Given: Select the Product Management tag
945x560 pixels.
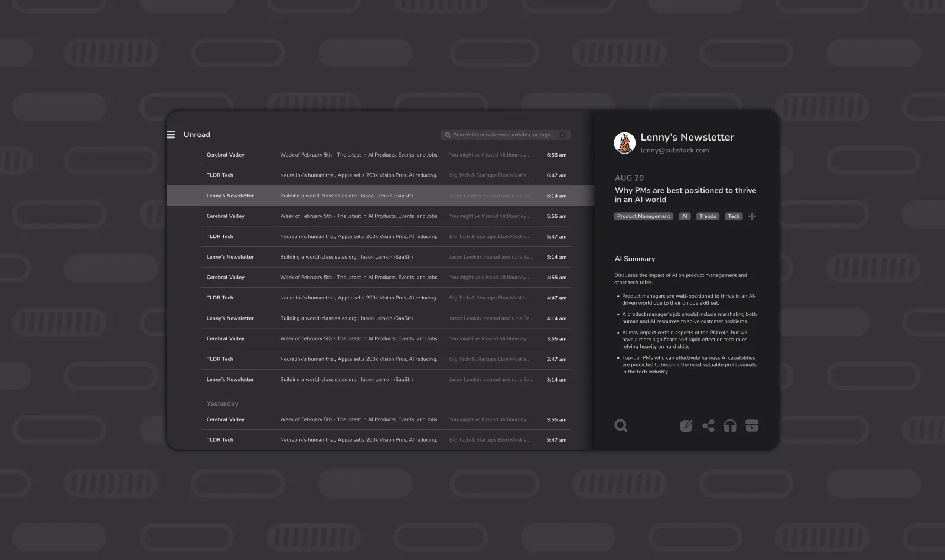Looking at the screenshot, I should pos(644,216).
